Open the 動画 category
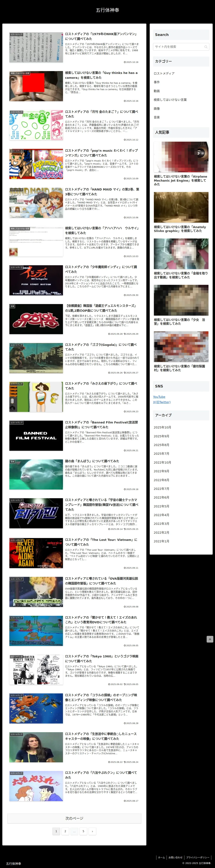215x868 pixels. click(157, 91)
